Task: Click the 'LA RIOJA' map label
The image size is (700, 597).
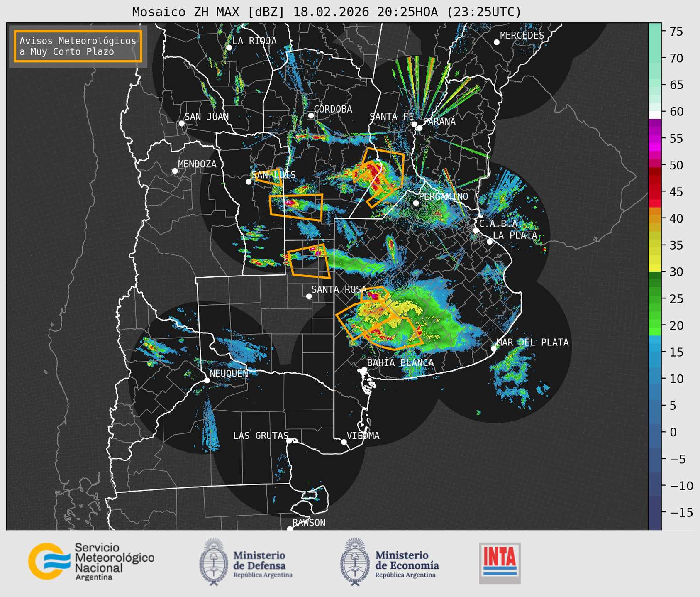Action: 254,41
